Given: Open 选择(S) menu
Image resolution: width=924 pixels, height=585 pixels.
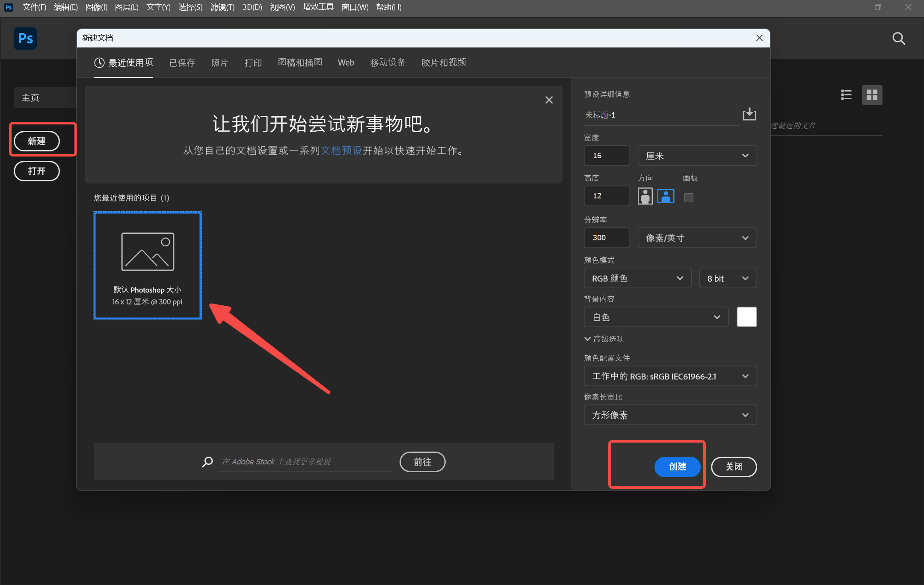Looking at the screenshot, I should [190, 7].
